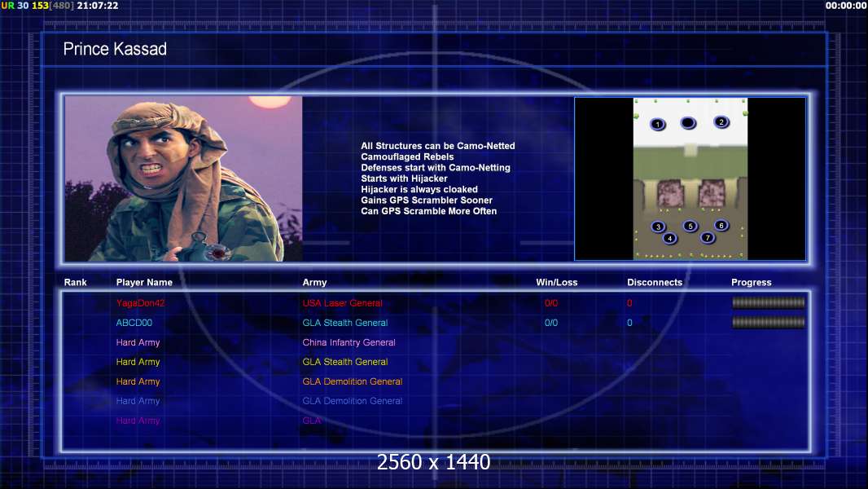Click Hard Army beside China Infantry General

click(x=138, y=342)
